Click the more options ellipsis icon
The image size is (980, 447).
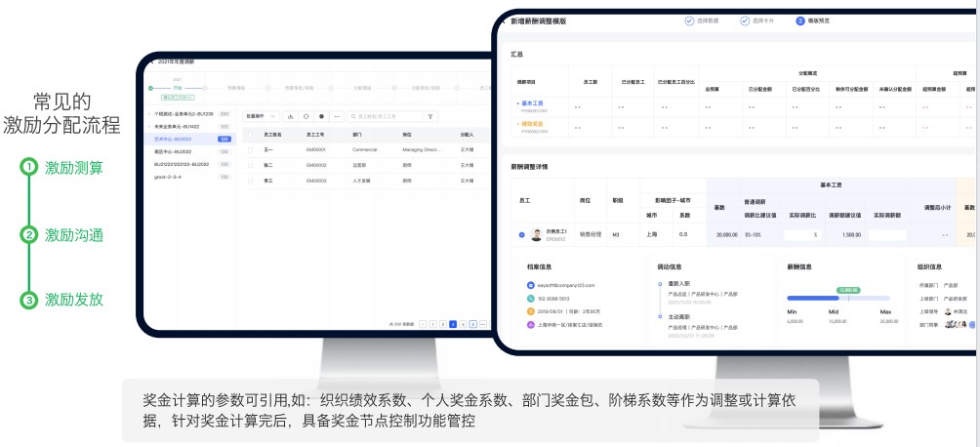click(337, 116)
